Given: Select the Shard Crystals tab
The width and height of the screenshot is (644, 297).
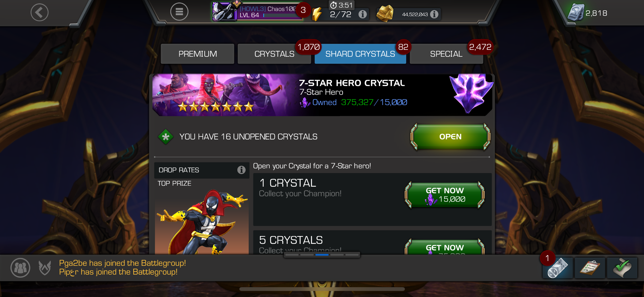Looking at the screenshot, I should coord(360,54).
